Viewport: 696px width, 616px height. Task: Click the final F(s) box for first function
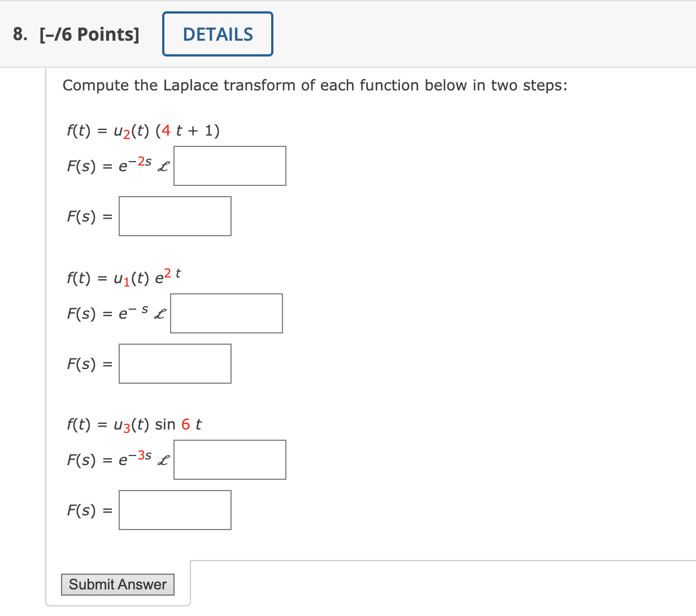[x=175, y=216]
